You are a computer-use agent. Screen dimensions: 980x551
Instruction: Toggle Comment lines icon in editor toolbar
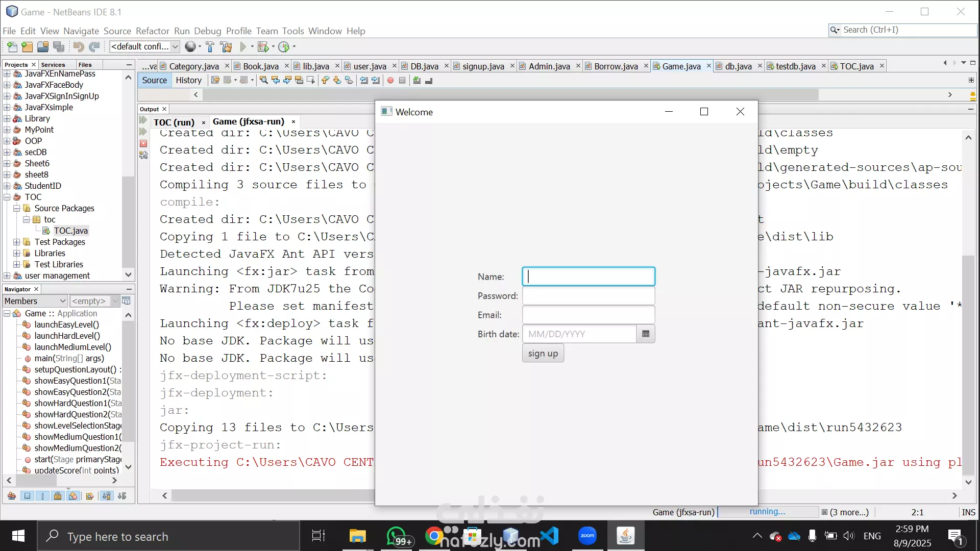point(417,80)
